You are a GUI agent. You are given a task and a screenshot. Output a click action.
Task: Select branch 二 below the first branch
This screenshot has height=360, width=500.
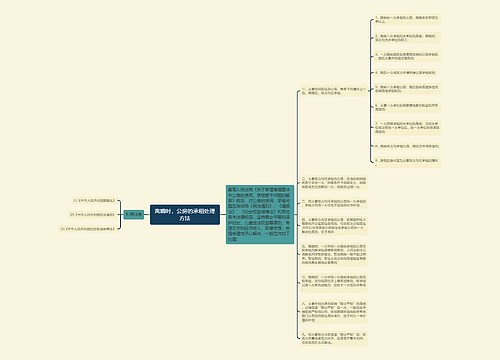pos(334,183)
